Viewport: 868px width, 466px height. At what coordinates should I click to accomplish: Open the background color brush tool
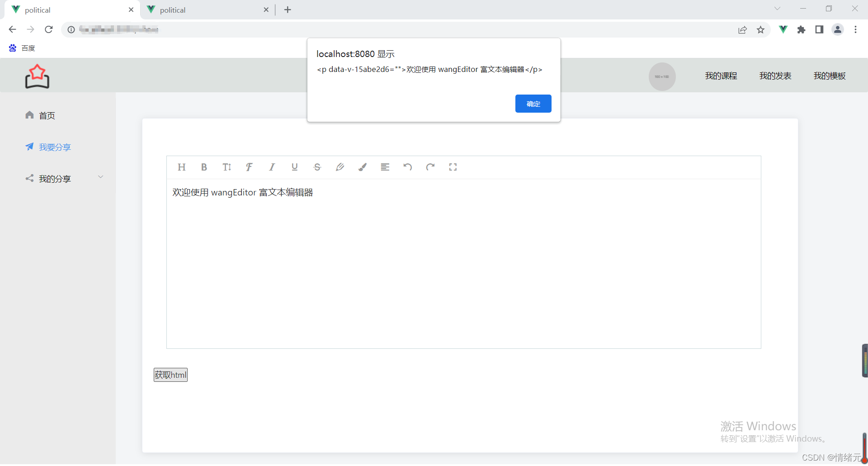point(363,167)
